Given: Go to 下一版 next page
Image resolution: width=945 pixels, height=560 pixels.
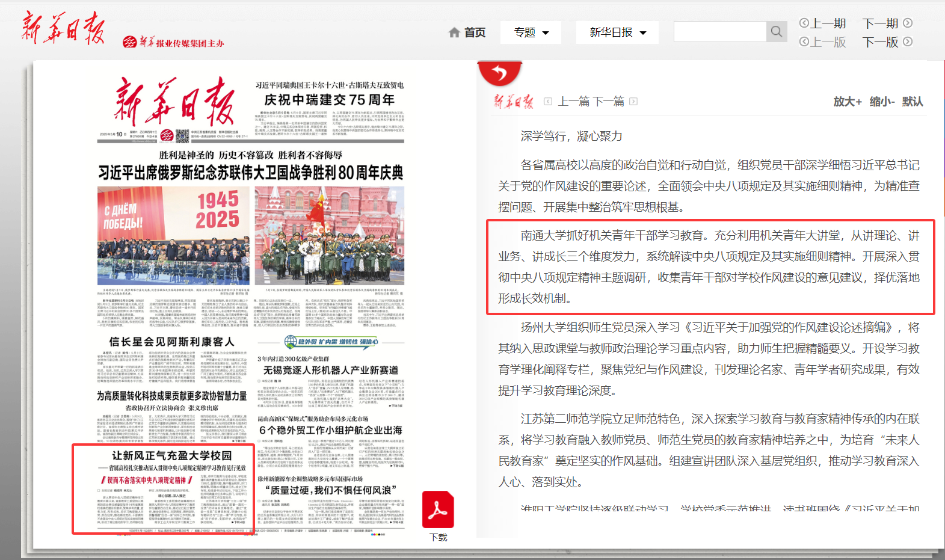Looking at the screenshot, I should [887, 42].
